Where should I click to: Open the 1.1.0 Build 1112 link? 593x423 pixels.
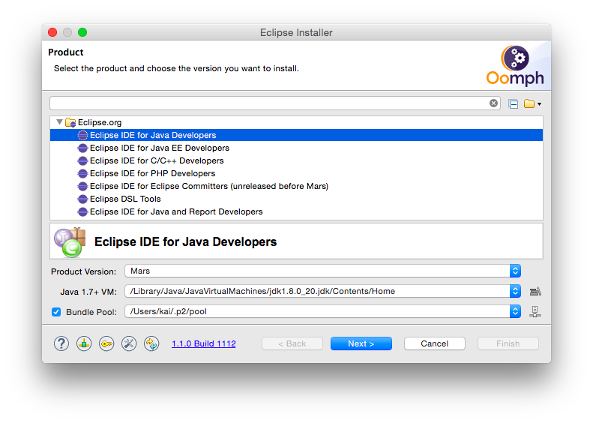(204, 344)
